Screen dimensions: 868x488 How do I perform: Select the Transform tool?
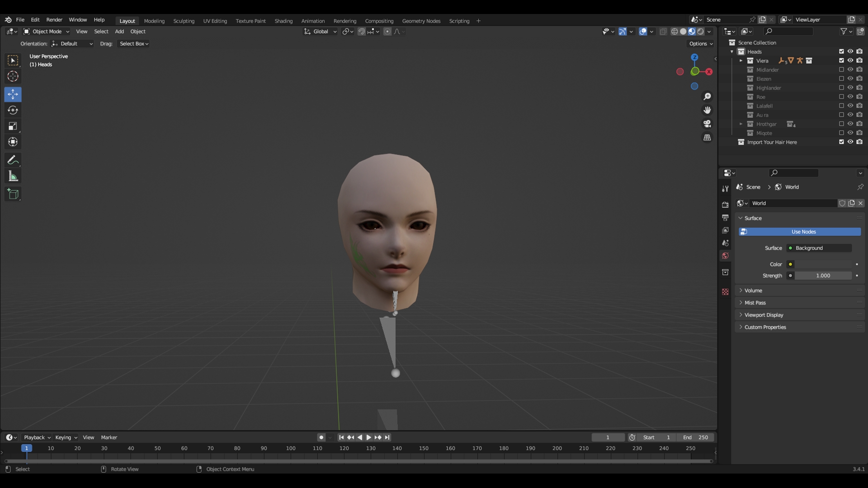(x=13, y=142)
